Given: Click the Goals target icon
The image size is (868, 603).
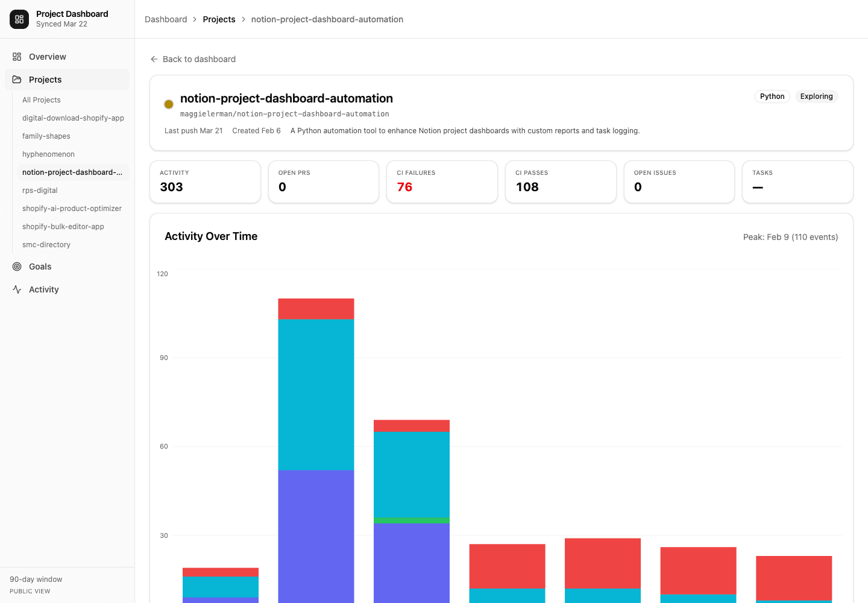Looking at the screenshot, I should (17, 267).
